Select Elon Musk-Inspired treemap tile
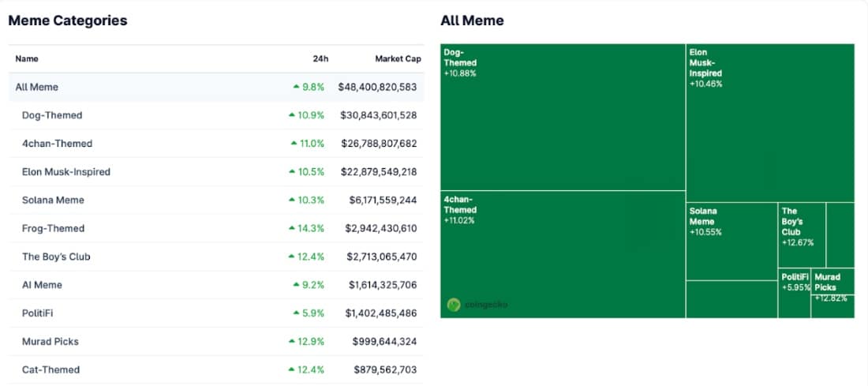The image size is (868, 386). pos(769,122)
